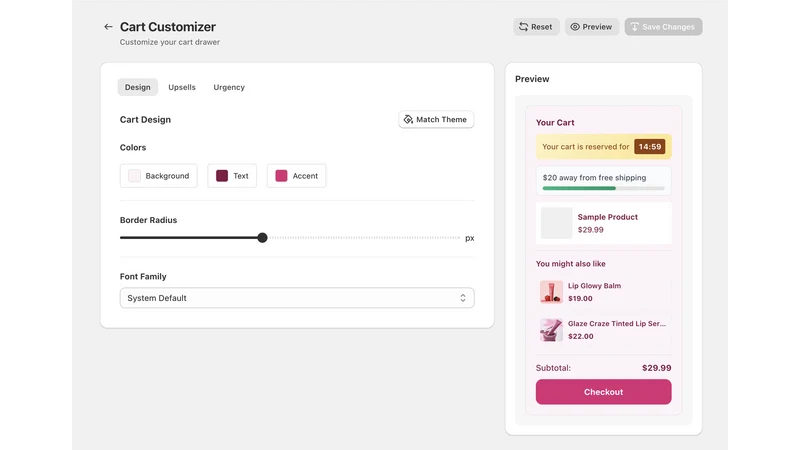Open the Font Family dropdown
800x450 pixels.
[297, 298]
